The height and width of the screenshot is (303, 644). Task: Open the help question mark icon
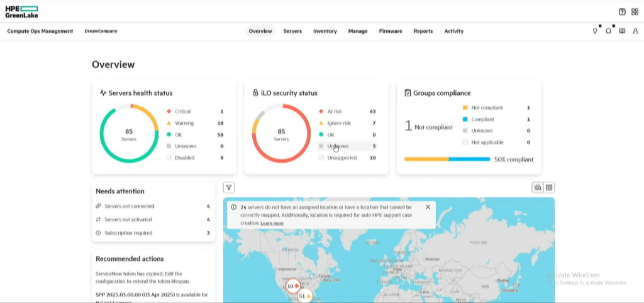[622, 12]
